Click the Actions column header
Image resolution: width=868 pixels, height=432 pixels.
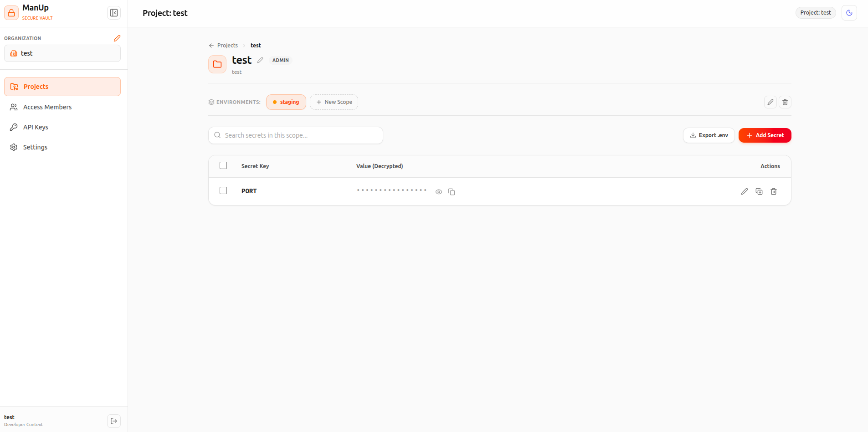tap(770, 166)
